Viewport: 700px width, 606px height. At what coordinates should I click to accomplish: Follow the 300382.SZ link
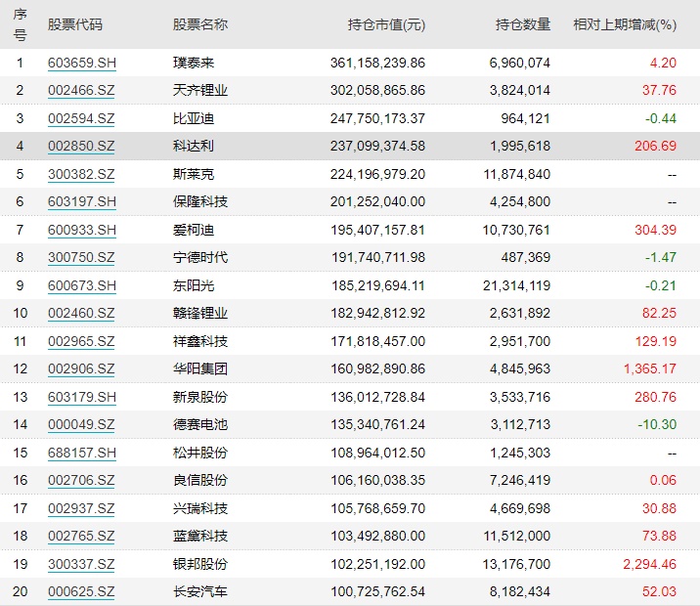coord(81,174)
